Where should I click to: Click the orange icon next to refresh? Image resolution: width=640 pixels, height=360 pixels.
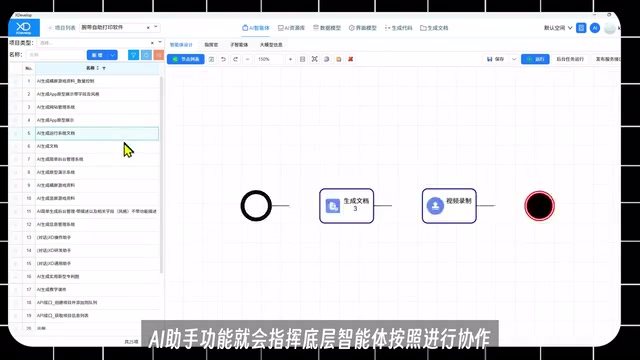click(x=159, y=55)
